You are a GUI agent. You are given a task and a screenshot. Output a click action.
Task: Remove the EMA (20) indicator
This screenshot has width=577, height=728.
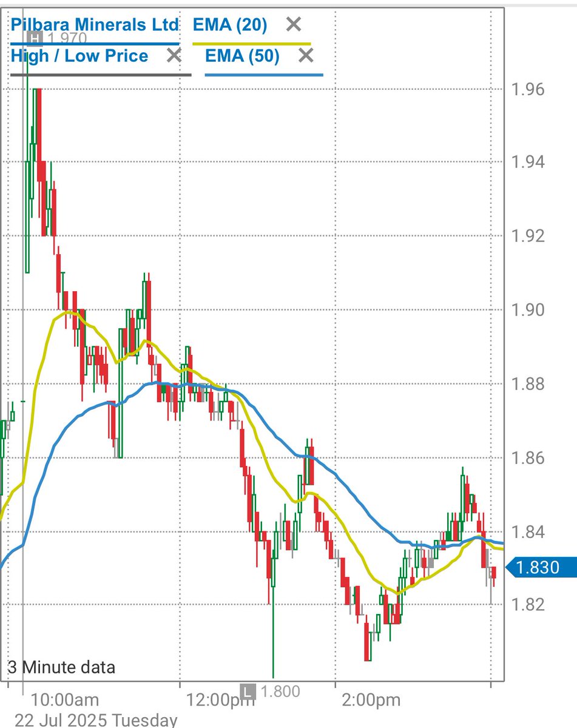(294, 25)
